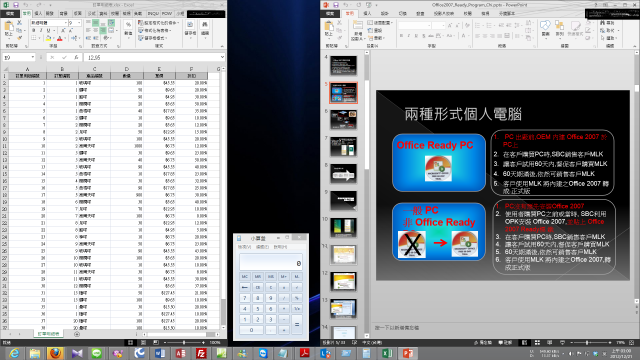Open the Excel File tab
The height and width of the screenshot is (360, 640).
(10, 13)
